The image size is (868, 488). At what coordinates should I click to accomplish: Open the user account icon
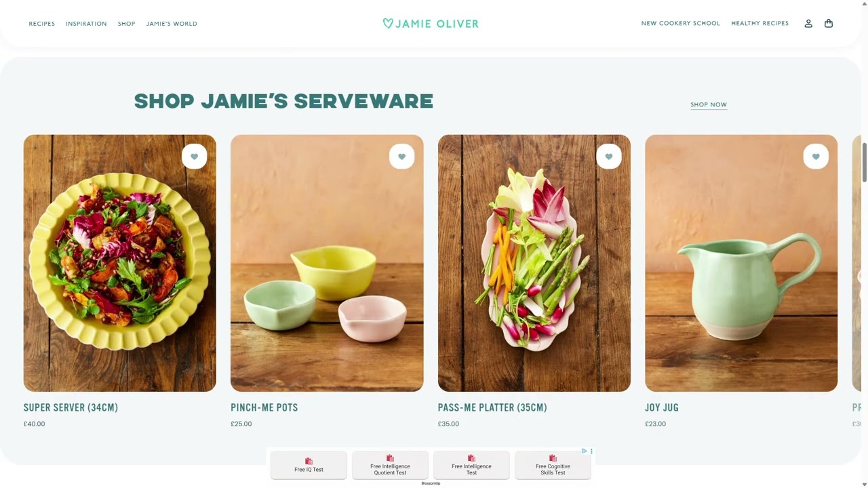coord(808,24)
